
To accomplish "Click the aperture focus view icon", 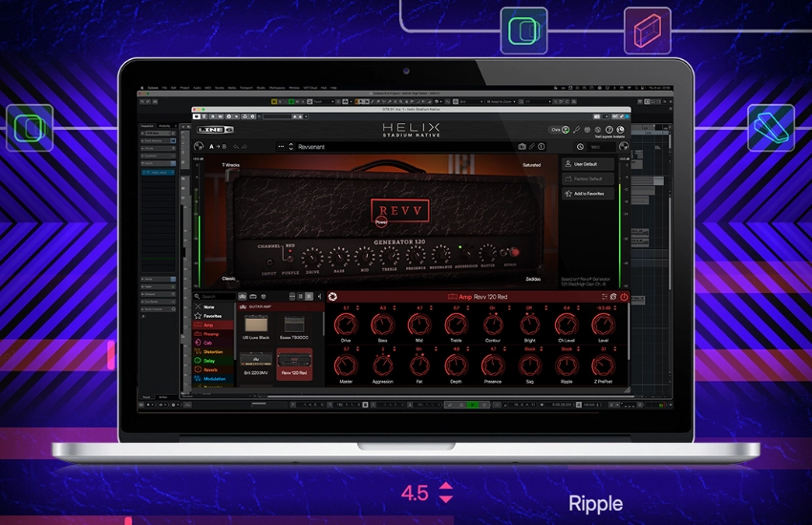I will click(x=332, y=296).
